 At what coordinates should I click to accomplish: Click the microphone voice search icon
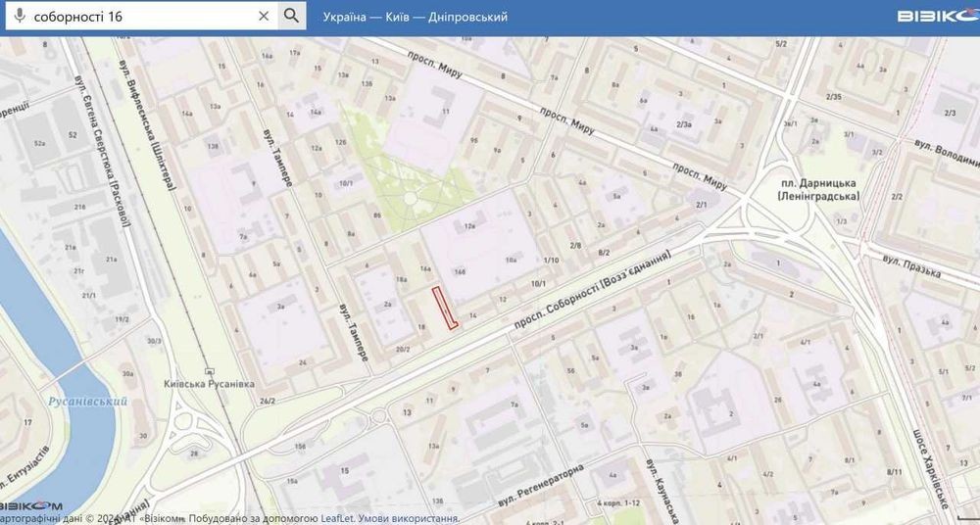(20, 17)
